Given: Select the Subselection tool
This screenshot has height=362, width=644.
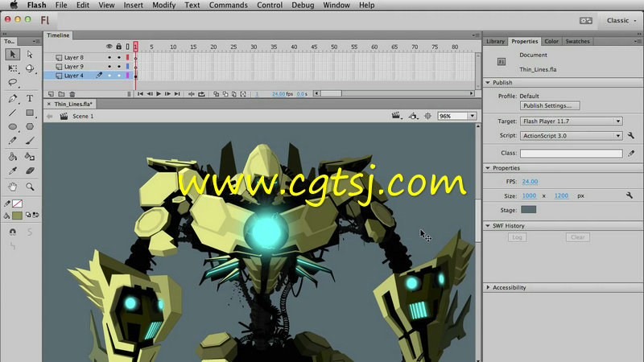Looking at the screenshot, I should 30,54.
